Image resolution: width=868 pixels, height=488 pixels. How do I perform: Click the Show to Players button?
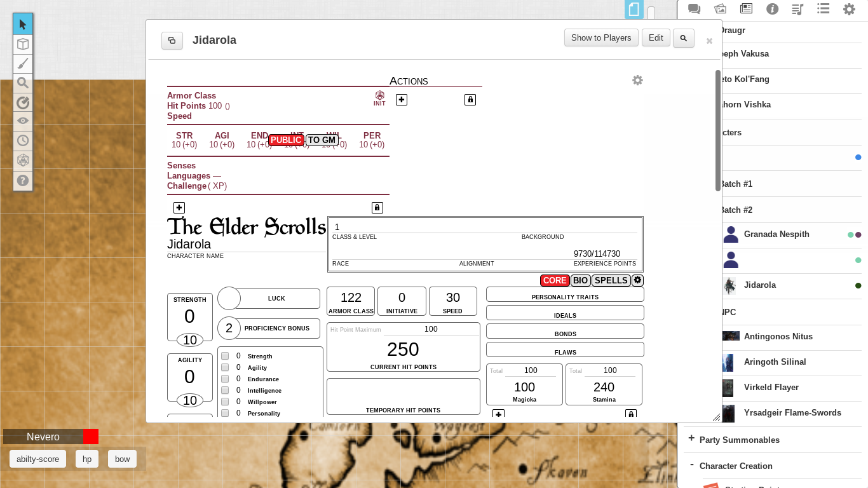point(600,37)
